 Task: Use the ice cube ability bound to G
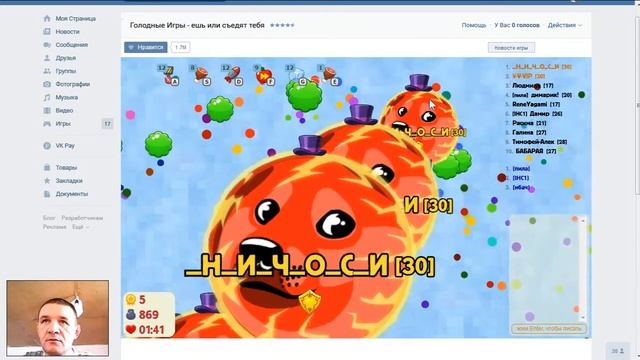point(296,76)
